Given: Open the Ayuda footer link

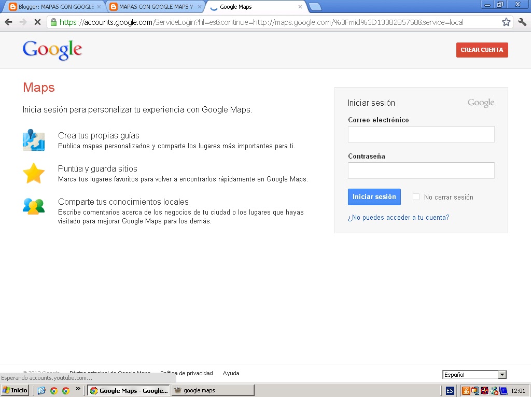Looking at the screenshot, I should coord(231,373).
